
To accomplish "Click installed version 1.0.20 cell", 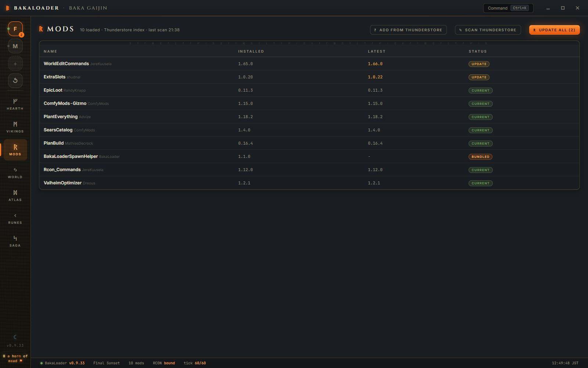I will (245, 77).
